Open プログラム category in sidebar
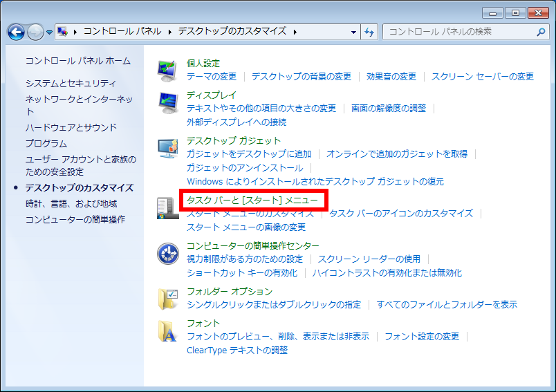The width and height of the screenshot is (556, 392). [x=46, y=144]
